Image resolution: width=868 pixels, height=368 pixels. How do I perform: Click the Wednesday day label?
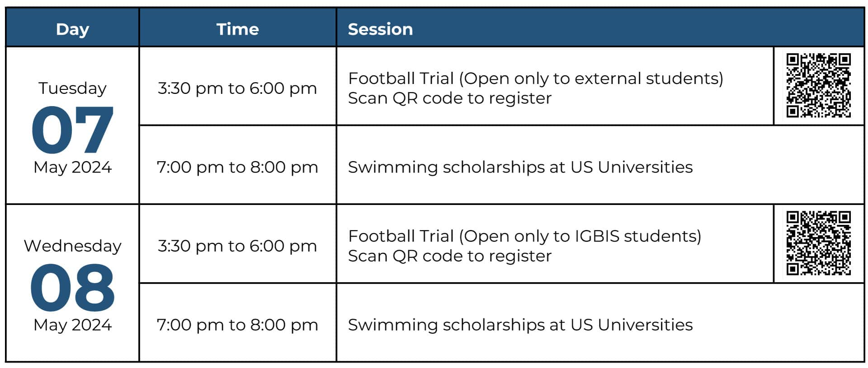72,246
